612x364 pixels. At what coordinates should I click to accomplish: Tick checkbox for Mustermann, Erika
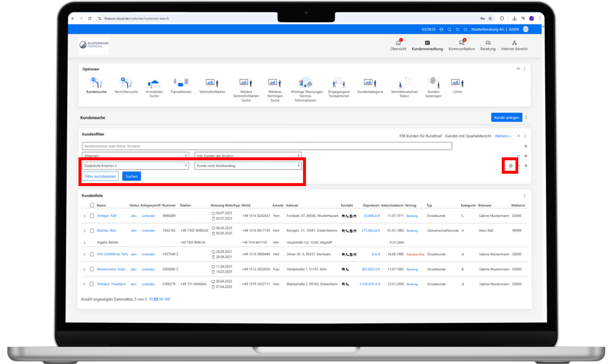pyautogui.click(x=92, y=269)
